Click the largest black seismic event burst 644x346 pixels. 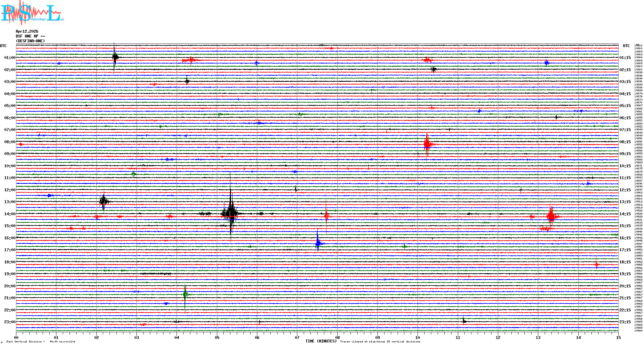[x=230, y=213]
